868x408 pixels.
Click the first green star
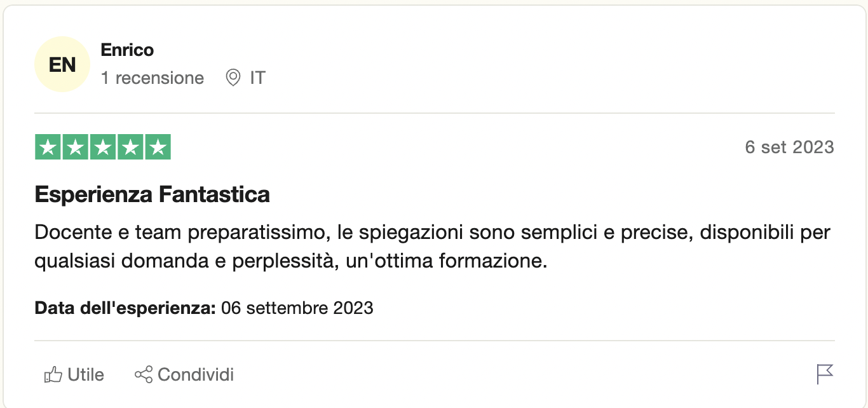coord(47,147)
